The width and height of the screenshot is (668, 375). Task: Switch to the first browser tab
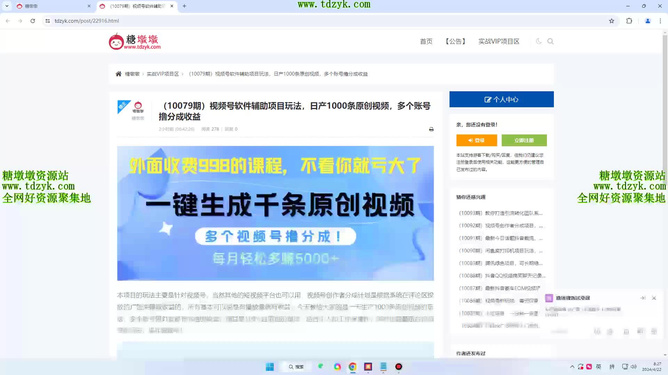[x=53, y=6]
